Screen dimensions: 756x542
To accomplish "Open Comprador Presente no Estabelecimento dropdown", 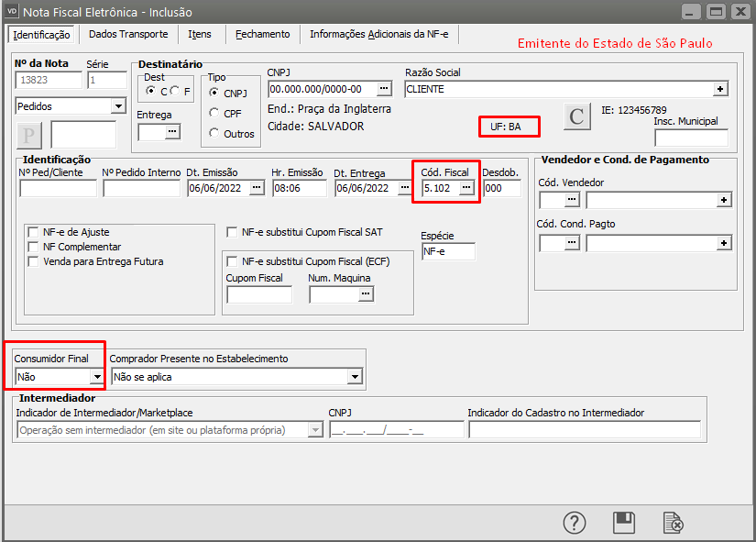I will coord(355,377).
